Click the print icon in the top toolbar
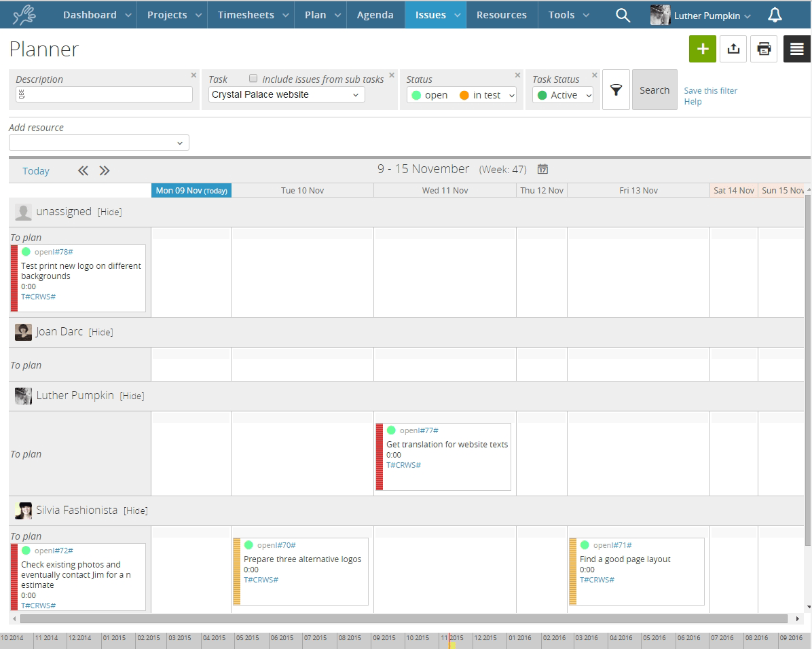812x649 pixels. coord(764,48)
